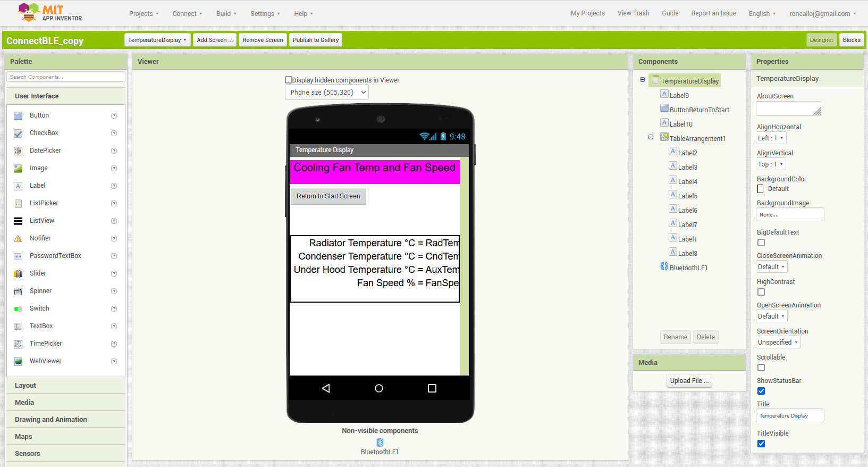Open the Settings menu
This screenshot has height=467, width=868.
[x=265, y=14]
